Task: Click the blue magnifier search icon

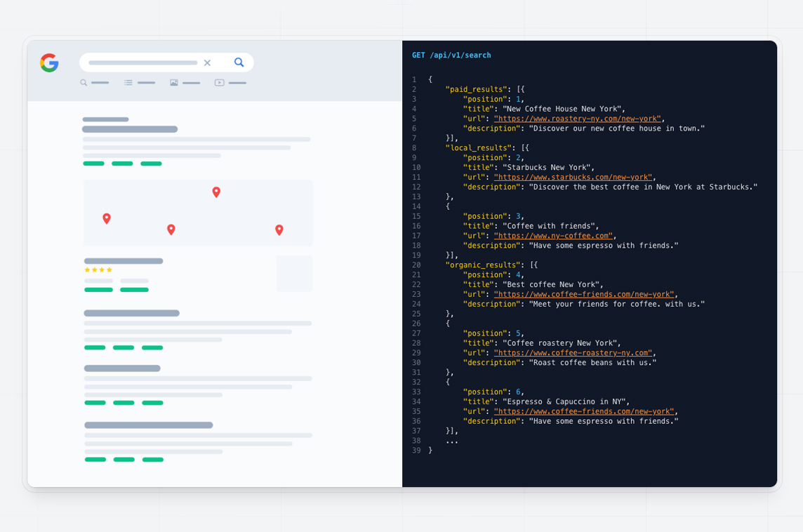Action: tap(239, 62)
